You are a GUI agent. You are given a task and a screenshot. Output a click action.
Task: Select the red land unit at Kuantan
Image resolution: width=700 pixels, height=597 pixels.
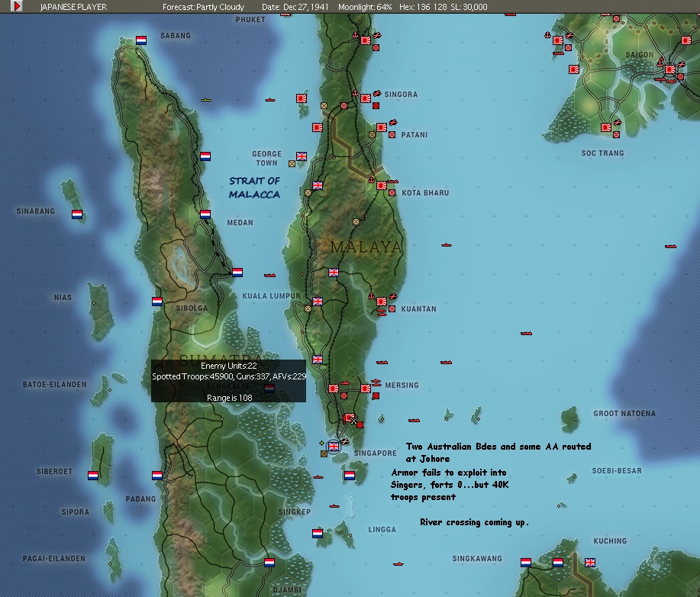[x=392, y=309]
